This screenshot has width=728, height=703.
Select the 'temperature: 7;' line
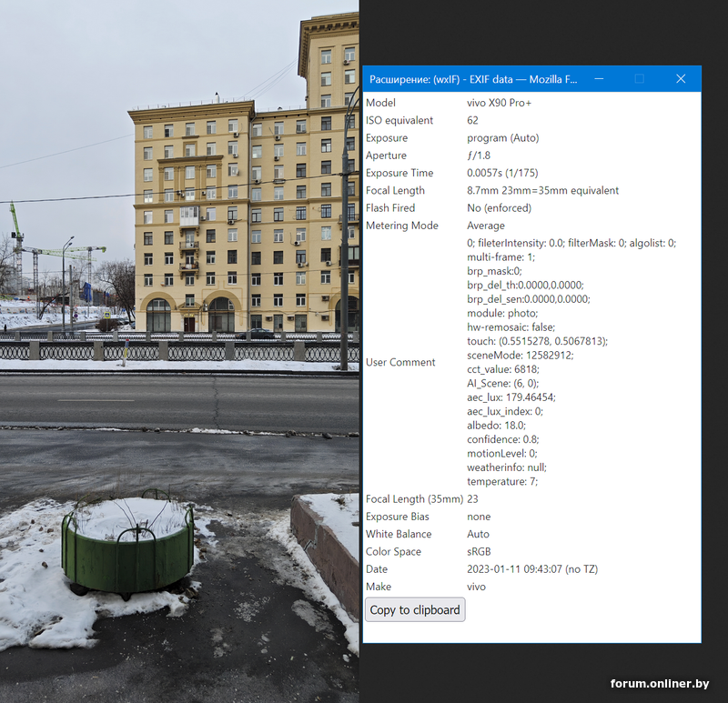coord(502,481)
